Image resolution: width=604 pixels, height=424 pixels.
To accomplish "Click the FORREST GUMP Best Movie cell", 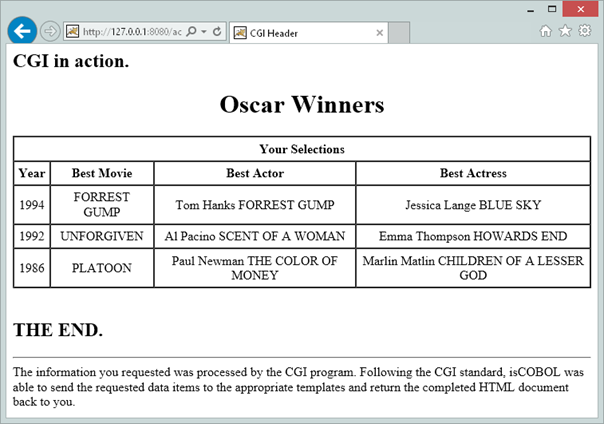I will (101, 205).
